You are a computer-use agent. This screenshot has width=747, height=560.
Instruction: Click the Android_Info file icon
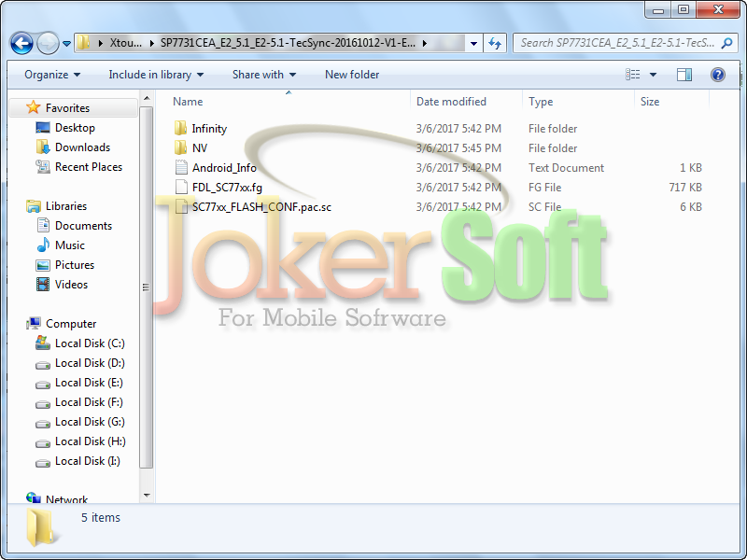(x=181, y=168)
